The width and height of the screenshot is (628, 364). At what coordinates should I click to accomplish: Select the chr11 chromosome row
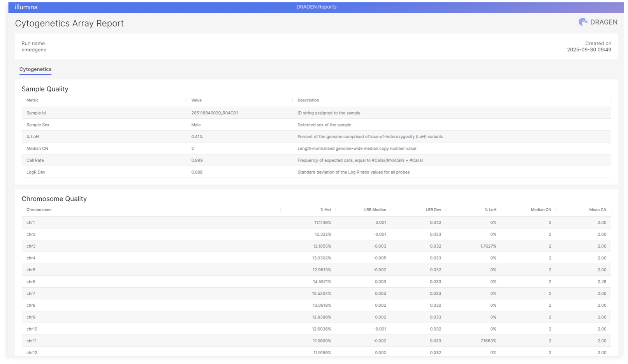click(32, 341)
